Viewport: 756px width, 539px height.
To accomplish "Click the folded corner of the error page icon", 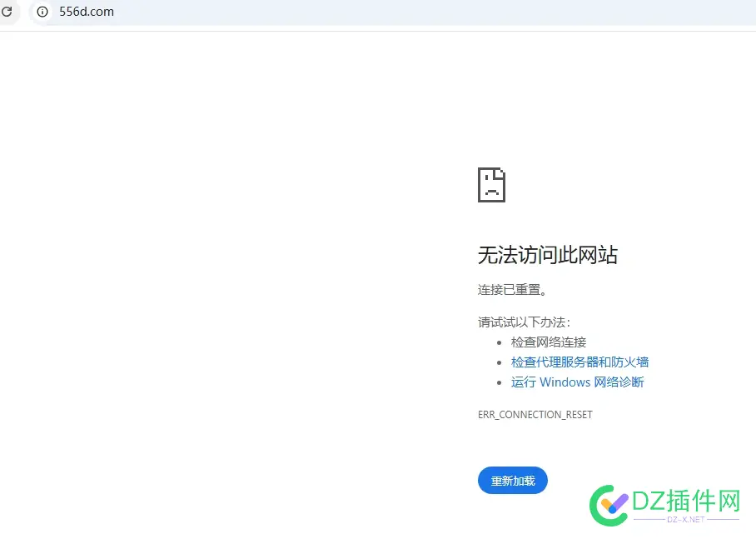I will tap(500, 172).
